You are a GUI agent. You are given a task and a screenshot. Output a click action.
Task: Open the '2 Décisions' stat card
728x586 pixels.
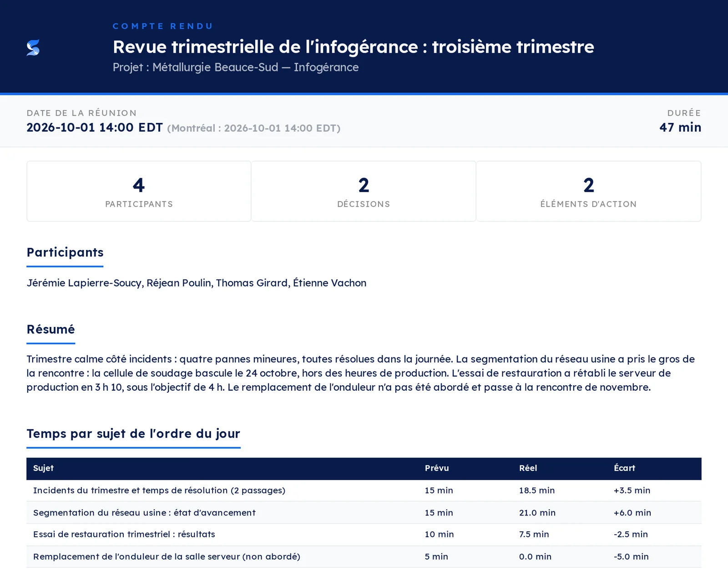(x=364, y=191)
